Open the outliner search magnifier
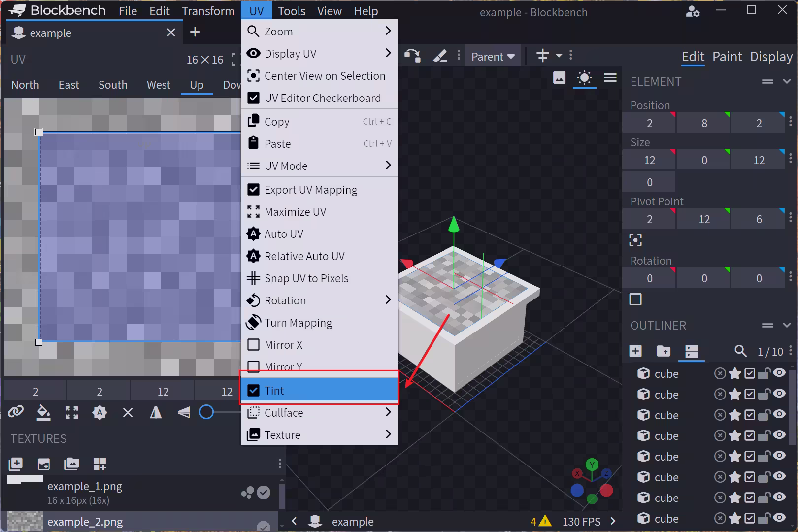The image size is (798, 532). coord(740,351)
